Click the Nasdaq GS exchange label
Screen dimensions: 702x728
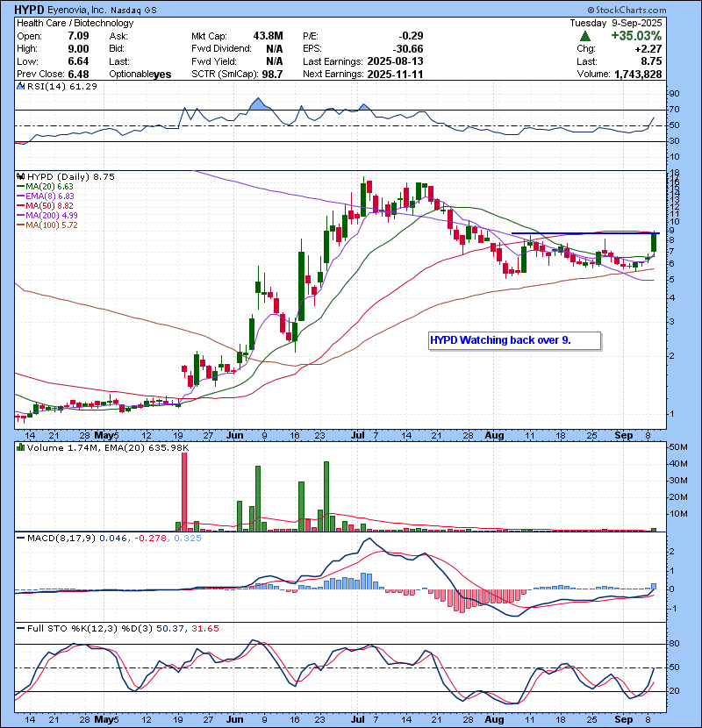[133, 10]
